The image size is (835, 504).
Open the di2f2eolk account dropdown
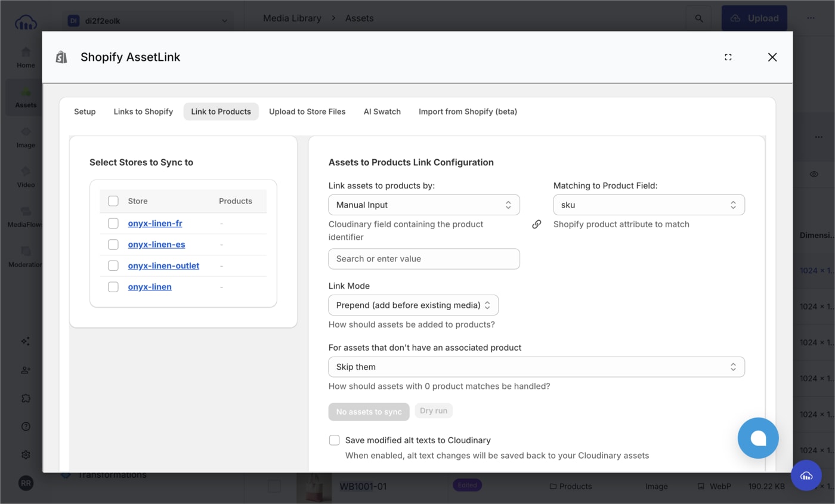(148, 20)
